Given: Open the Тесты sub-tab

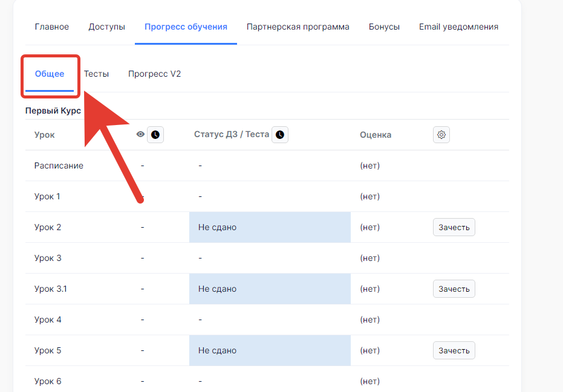Looking at the screenshot, I should pos(96,74).
